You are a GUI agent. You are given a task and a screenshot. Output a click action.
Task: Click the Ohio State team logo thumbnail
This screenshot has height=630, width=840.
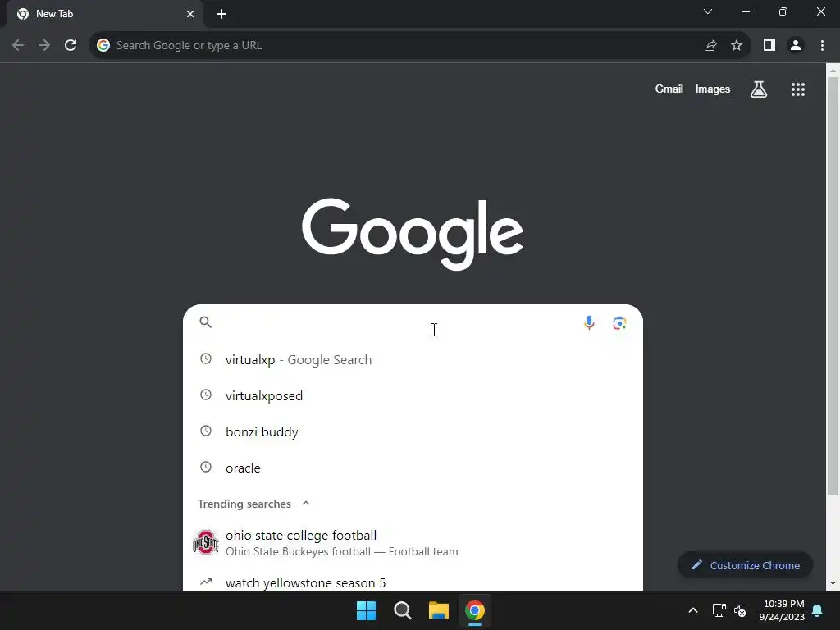(206, 543)
